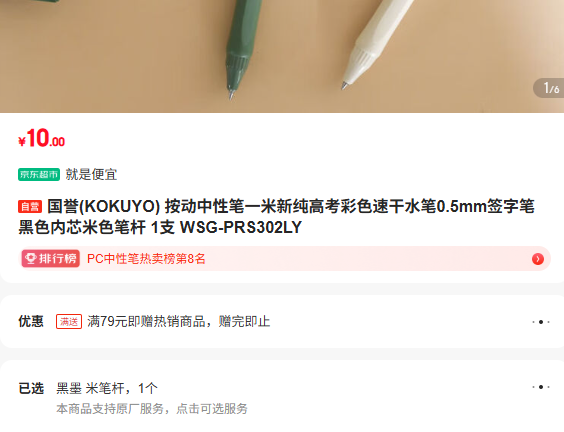Tap the red 自营 badge
This screenshot has height=432, width=564.
click(30, 206)
